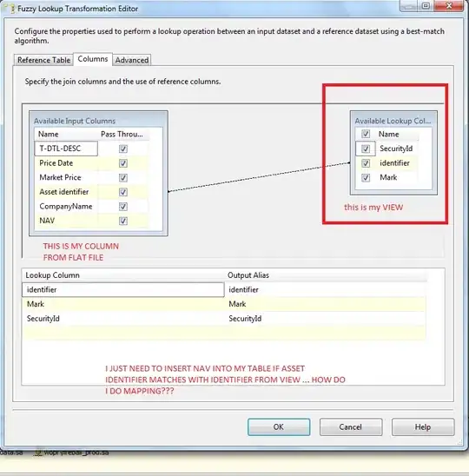Click the Available Lookup Columns title
Image resolution: width=469 pixels, height=476 pixels.
tap(393, 121)
